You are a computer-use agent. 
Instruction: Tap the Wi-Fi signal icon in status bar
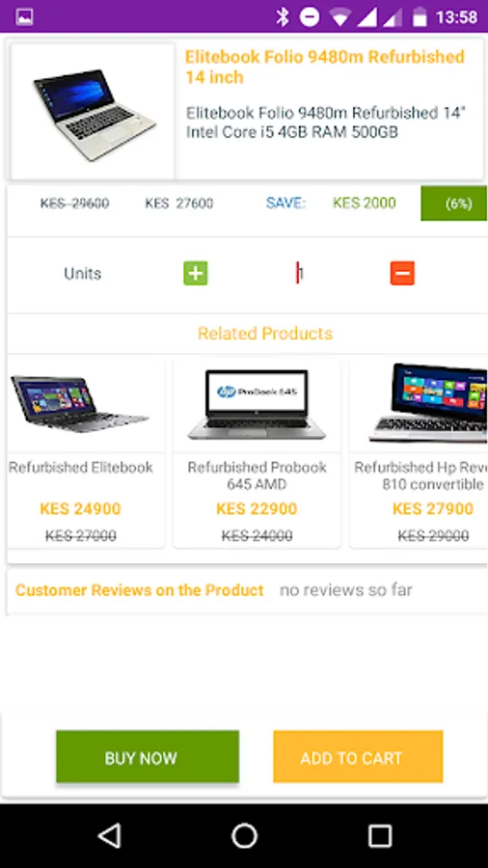(340, 17)
